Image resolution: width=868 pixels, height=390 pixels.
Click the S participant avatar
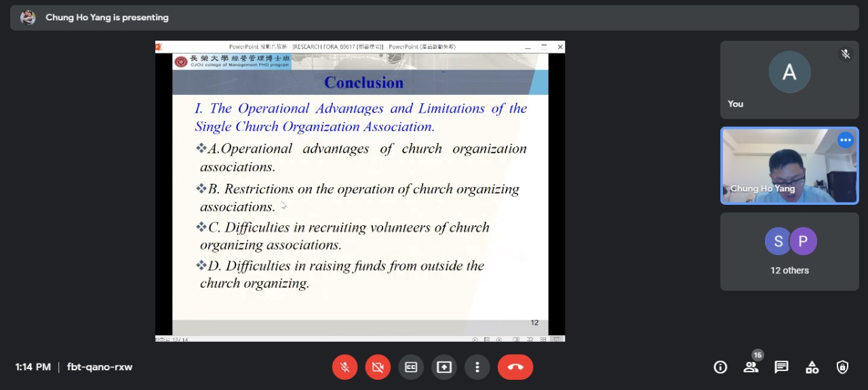point(778,241)
